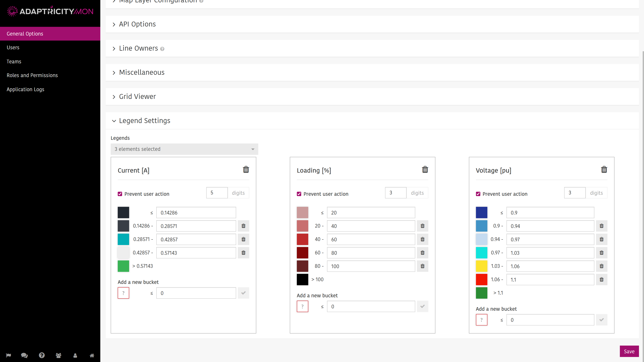Edit the digits field of Current [A]
Image resolution: width=644 pixels, height=362 pixels.
(x=217, y=193)
